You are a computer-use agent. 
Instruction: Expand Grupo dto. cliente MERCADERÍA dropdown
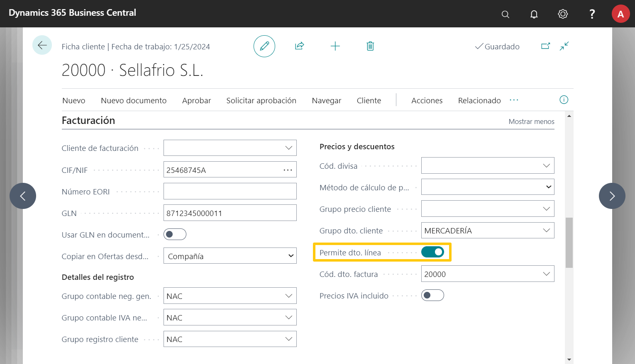point(546,231)
